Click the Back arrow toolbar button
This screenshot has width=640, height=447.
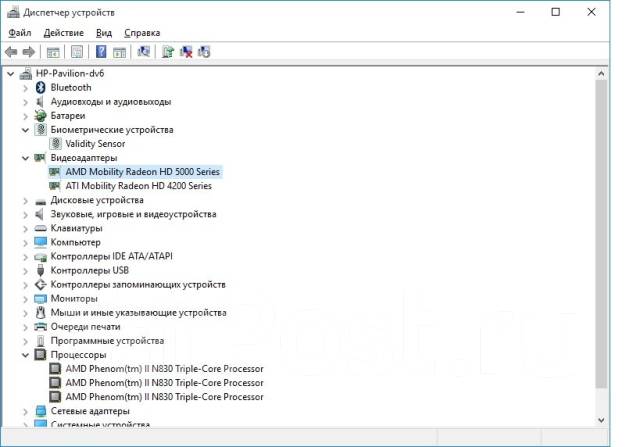point(11,52)
